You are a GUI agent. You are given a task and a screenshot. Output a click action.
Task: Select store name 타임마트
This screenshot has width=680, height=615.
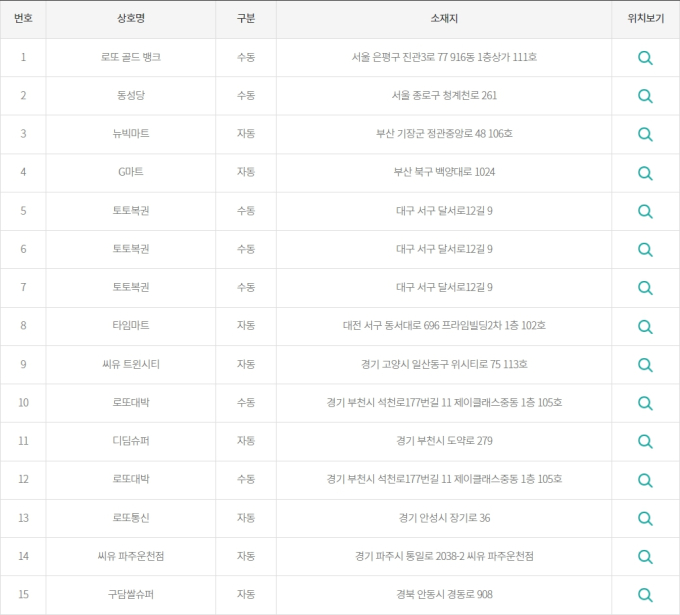[x=131, y=325]
